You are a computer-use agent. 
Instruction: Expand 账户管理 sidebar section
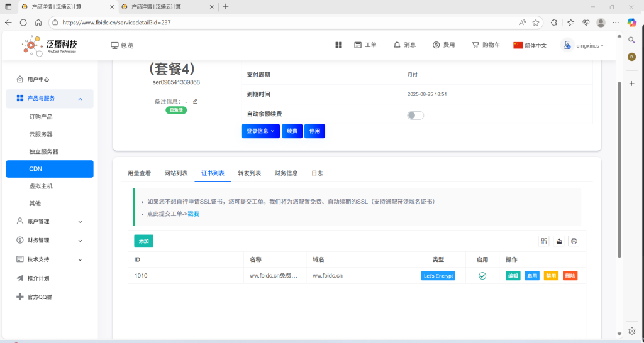click(50, 221)
